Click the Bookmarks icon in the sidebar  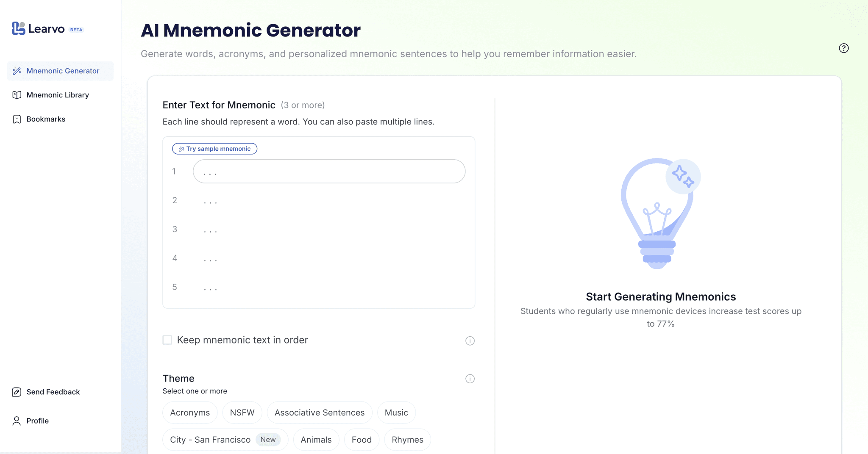[x=17, y=119]
